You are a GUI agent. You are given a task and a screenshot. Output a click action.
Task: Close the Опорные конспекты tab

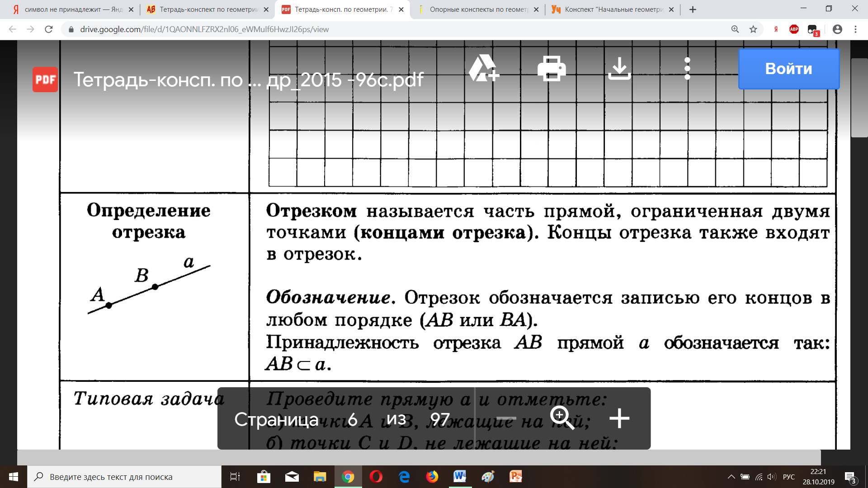pyautogui.click(x=536, y=9)
